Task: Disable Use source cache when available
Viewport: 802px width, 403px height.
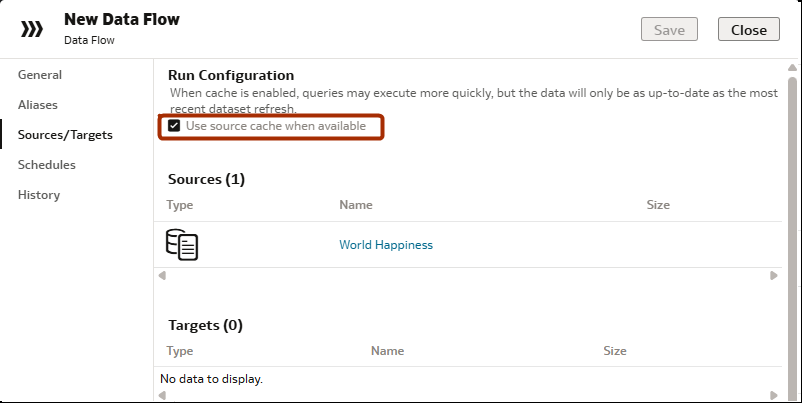Action: click(x=174, y=127)
